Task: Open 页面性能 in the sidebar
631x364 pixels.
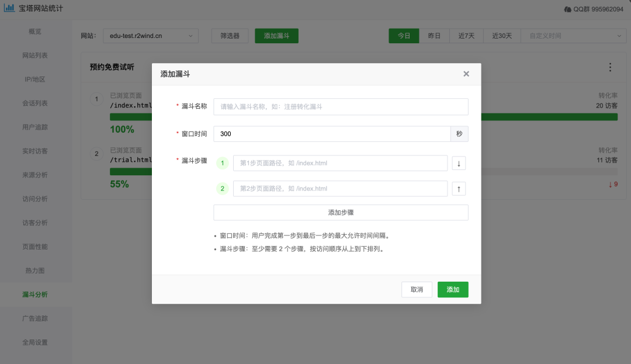Action: [35, 247]
